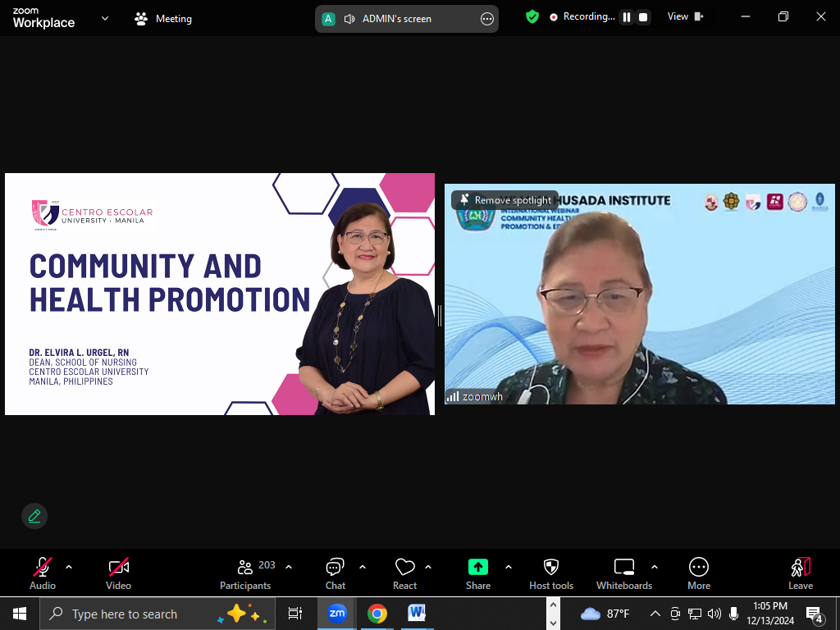Start camera with Video button
This screenshot has width=840, height=630.
coord(118,573)
